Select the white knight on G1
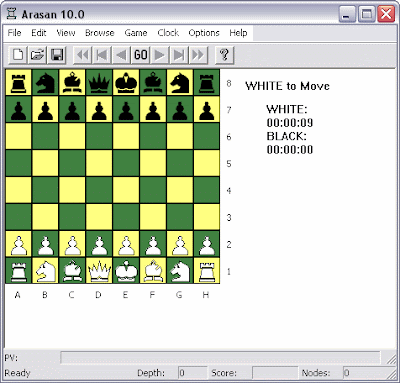Image resolution: width=400 pixels, height=383 pixels. [x=180, y=271]
